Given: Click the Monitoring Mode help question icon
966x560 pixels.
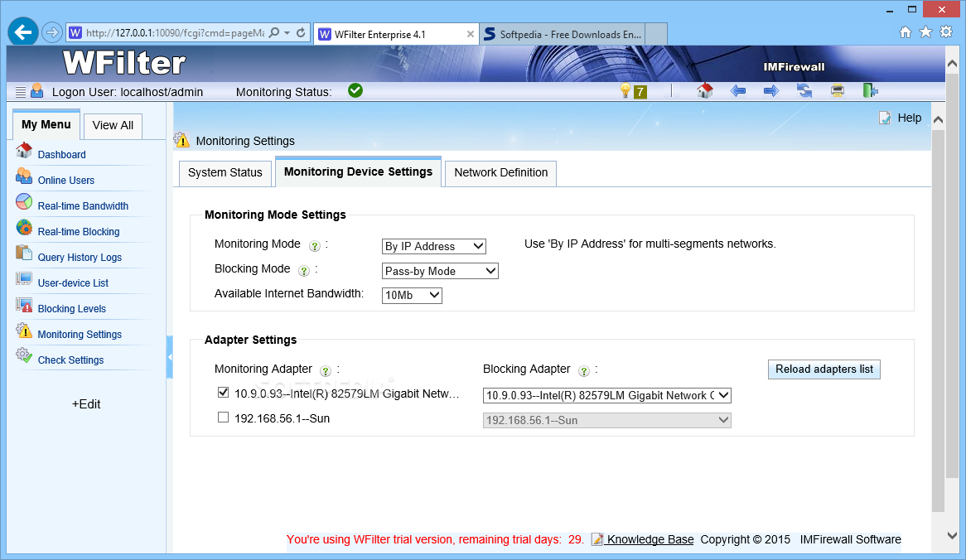Looking at the screenshot, I should click(x=315, y=246).
